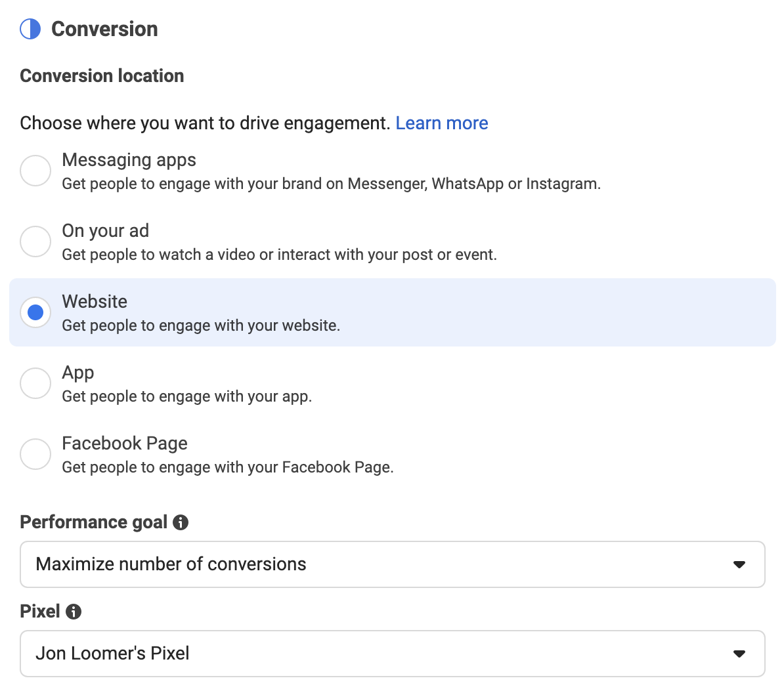
Task: Click the Conversion section heading
Action: click(x=104, y=29)
